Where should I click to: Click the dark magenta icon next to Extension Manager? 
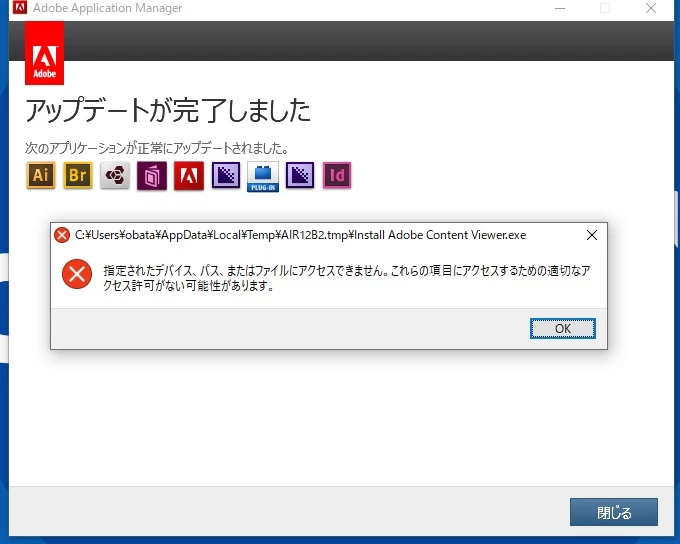(x=152, y=176)
